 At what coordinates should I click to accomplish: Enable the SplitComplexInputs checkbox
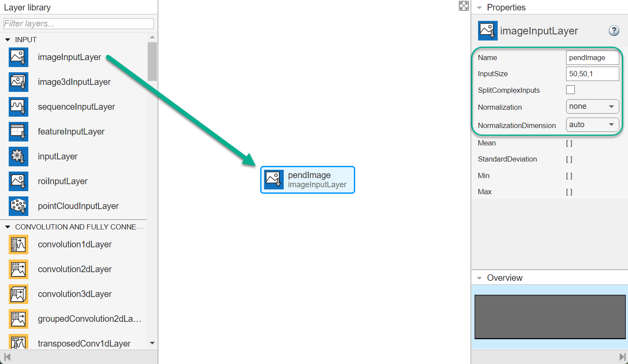click(x=570, y=90)
